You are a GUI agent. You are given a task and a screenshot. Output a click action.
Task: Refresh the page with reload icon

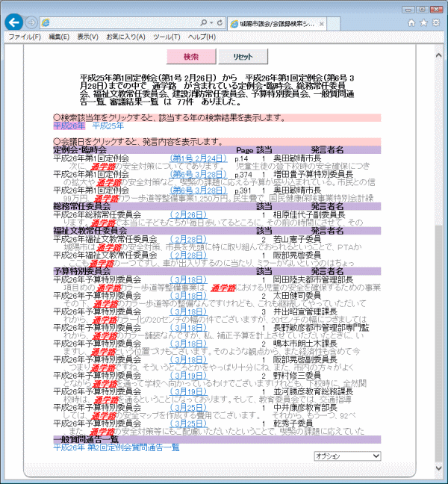click(220, 23)
